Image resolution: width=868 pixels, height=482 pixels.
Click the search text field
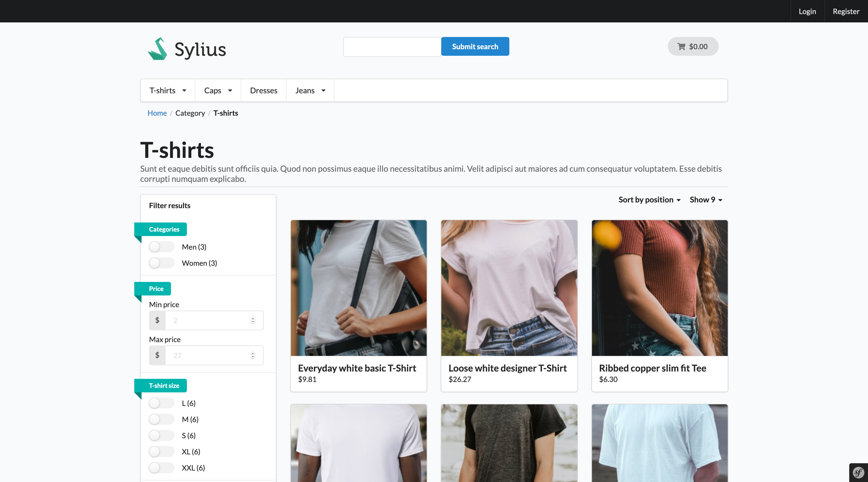[x=392, y=47]
